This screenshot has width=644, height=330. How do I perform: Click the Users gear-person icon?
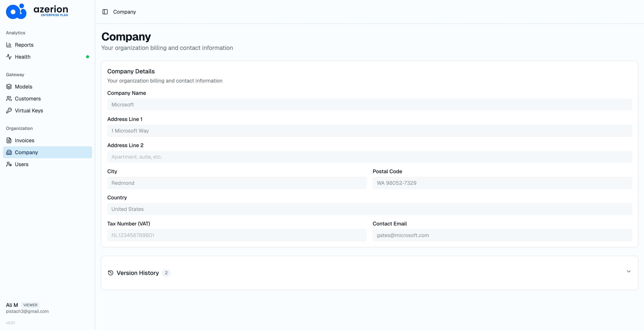(x=9, y=164)
